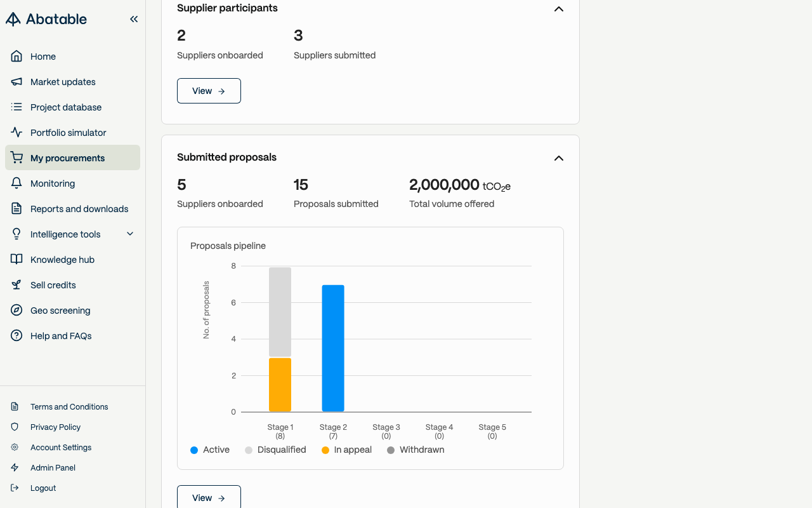Click the Portfolio simulator pulse icon

[16, 133]
